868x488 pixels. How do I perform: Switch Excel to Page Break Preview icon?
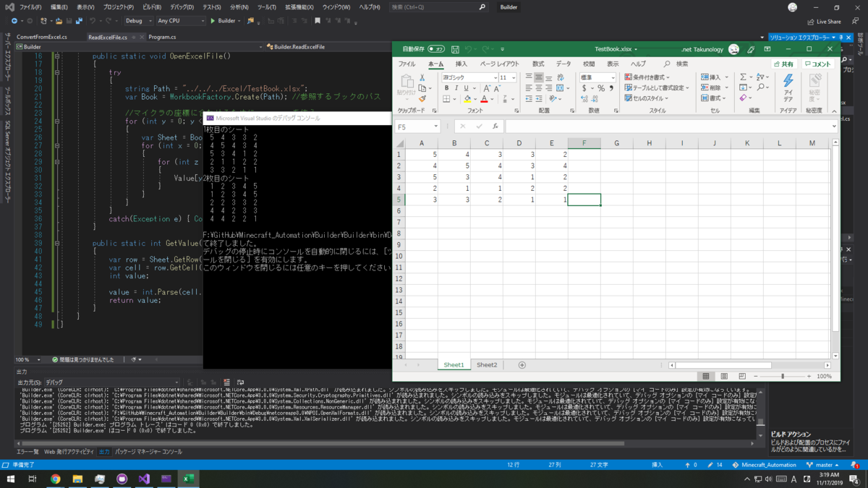click(742, 377)
